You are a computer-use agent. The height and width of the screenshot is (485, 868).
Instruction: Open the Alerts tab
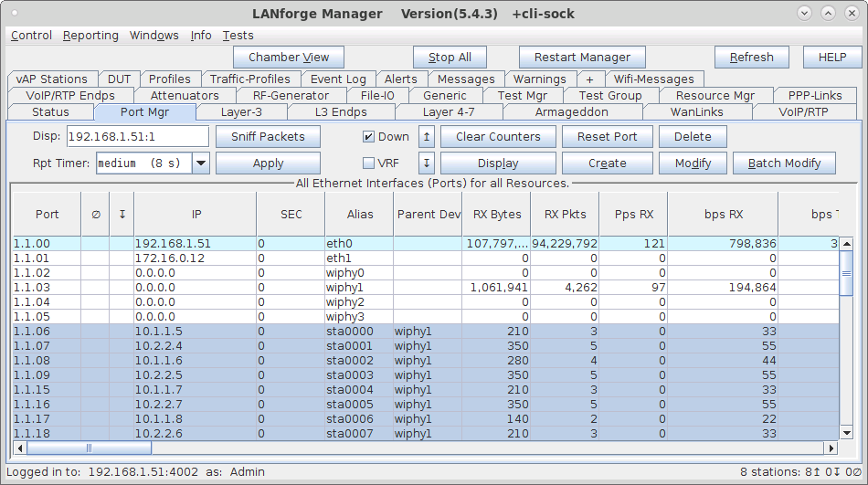[401, 79]
